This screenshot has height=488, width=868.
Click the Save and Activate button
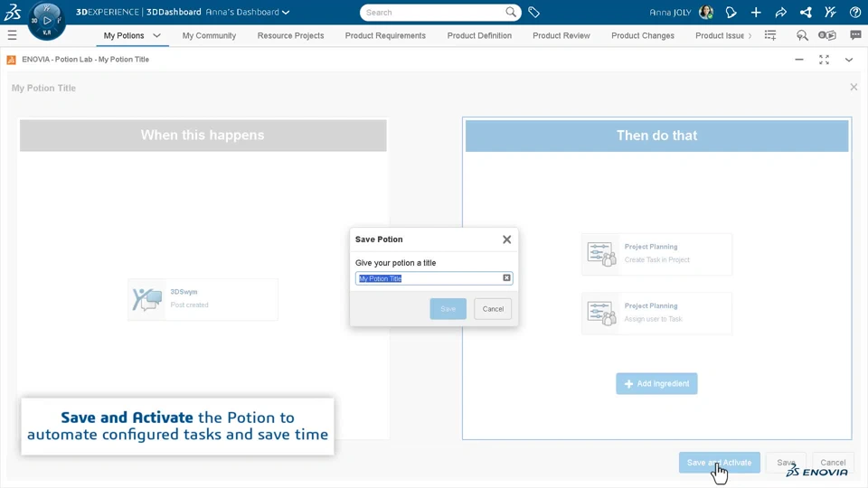(719, 463)
